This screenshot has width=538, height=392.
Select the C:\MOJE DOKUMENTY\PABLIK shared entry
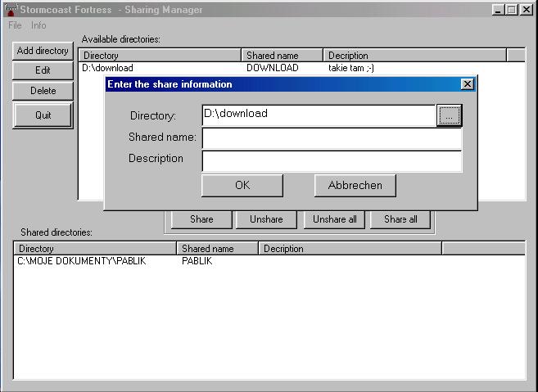pyautogui.click(x=81, y=261)
